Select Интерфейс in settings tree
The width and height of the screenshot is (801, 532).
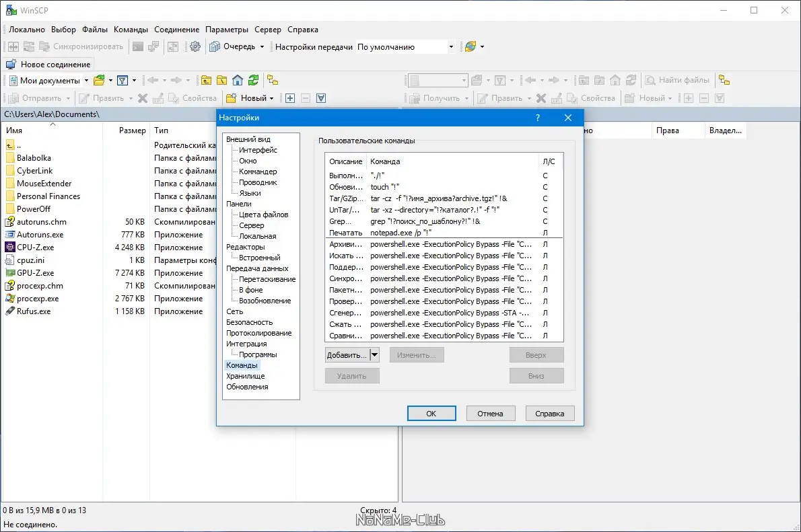pyautogui.click(x=258, y=150)
